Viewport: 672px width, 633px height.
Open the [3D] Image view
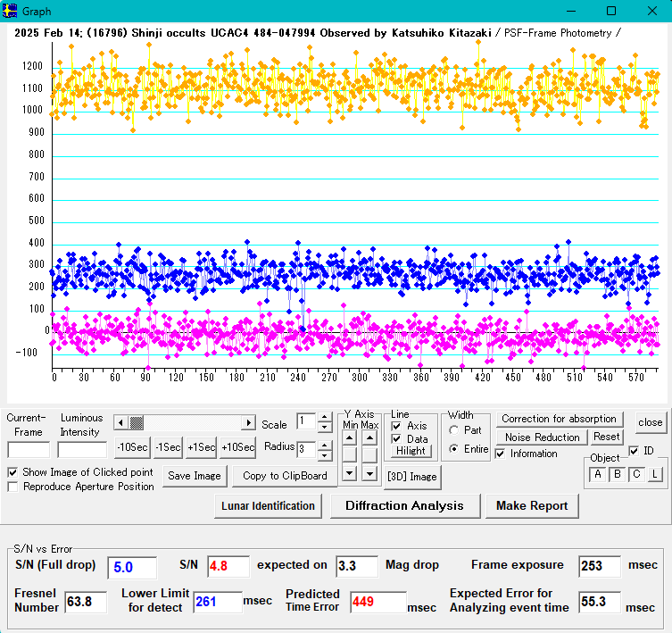coord(411,476)
